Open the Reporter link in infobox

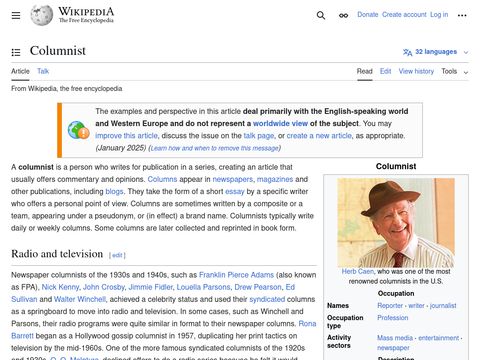pyautogui.click(x=390, y=306)
